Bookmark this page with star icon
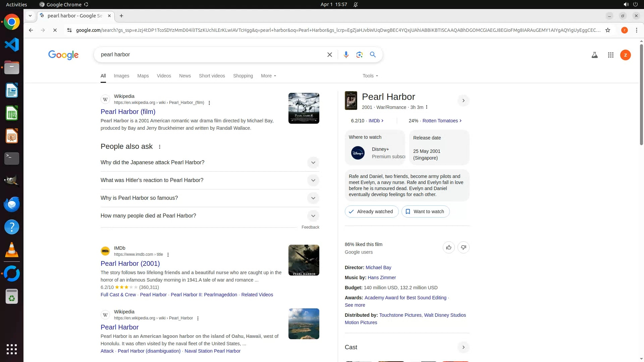The width and height of the screenshot is (644, 362). point(607,30)
